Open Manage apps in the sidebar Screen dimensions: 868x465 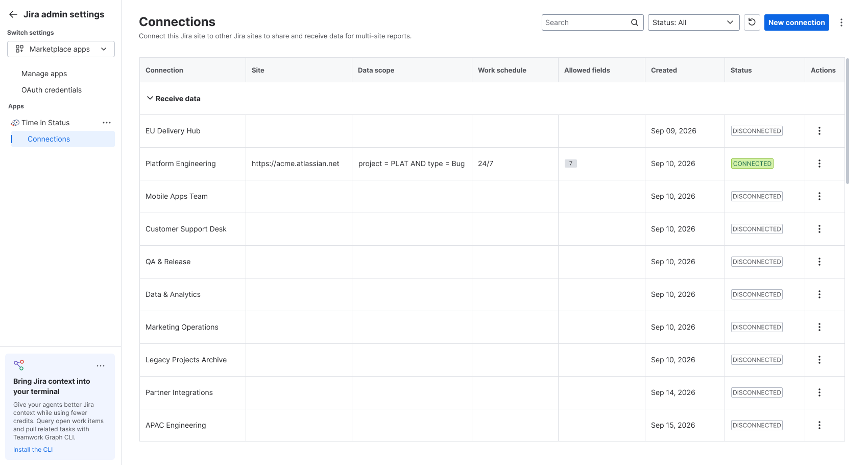44,74
